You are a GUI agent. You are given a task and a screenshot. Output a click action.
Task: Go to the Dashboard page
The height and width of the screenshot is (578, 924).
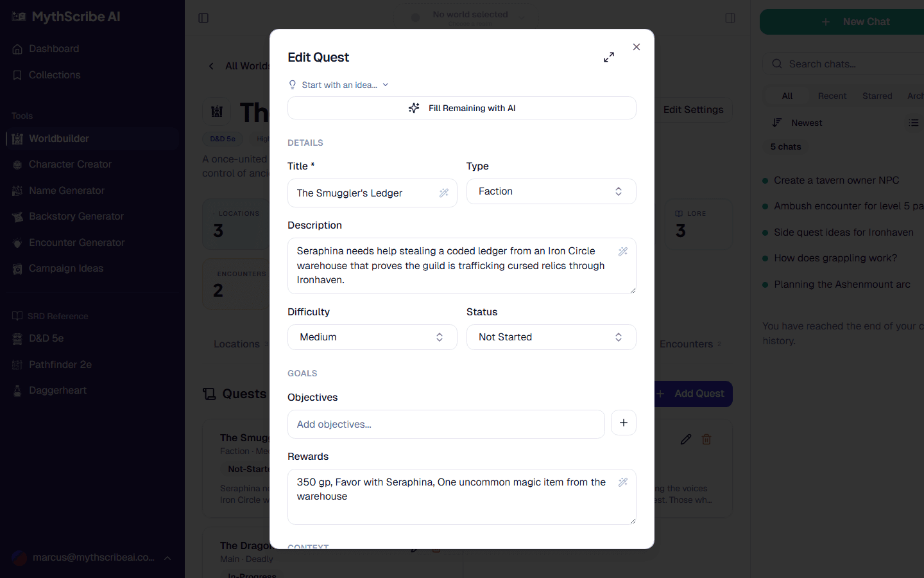pyautogui.click(x=53, y=49)
